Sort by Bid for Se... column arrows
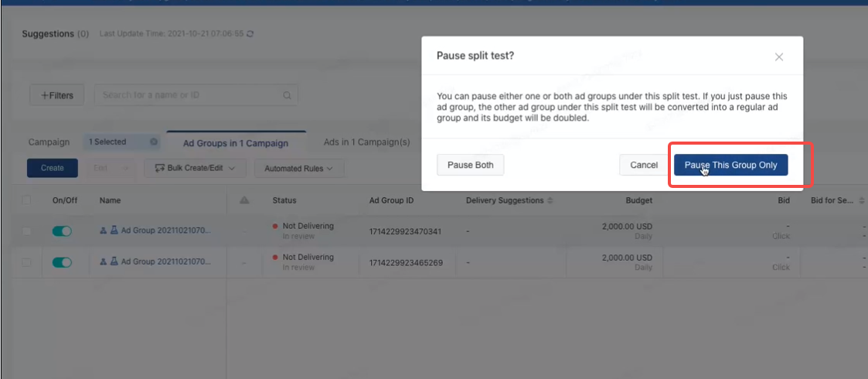The height and width of the screenshot is (379, 868). 861,201
